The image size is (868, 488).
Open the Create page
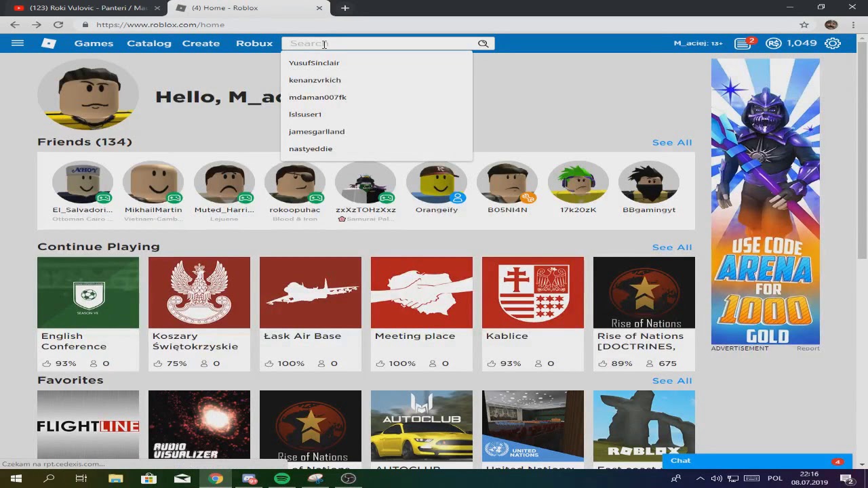(x=201, y=43)
